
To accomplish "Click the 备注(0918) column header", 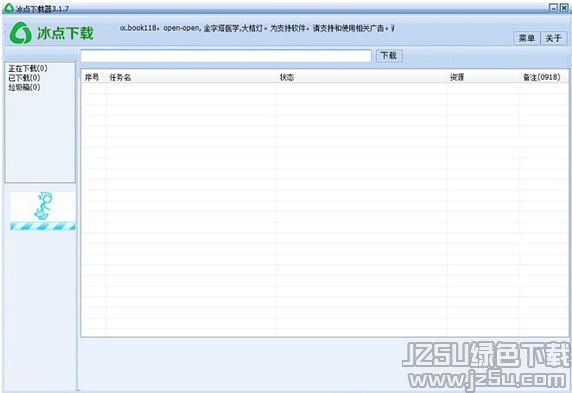I will point(544,77).
